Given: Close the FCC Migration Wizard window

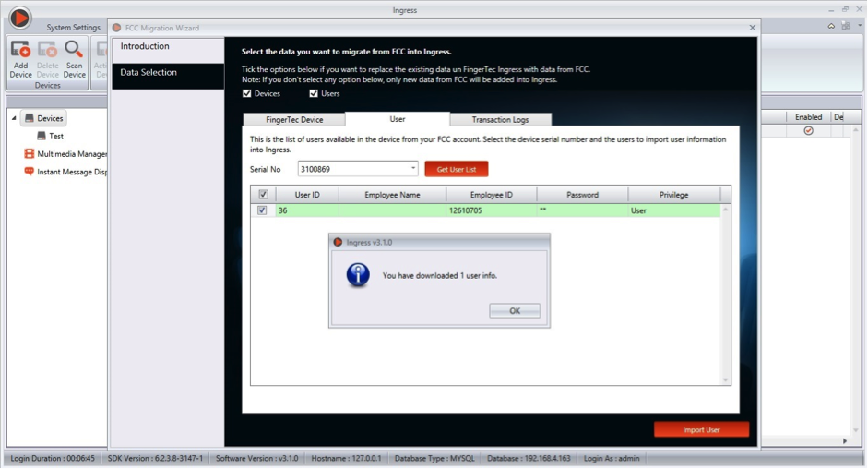Looking at the screenshot, I should pyautogui.click(x=752, y=27).
